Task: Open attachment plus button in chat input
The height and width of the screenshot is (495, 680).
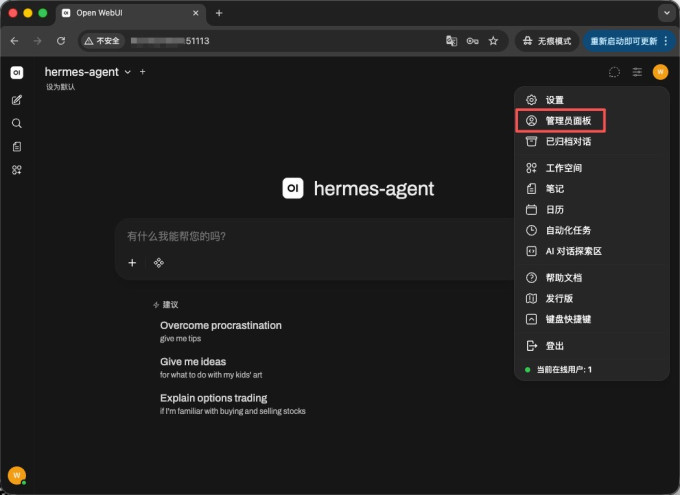Action: (132, 262)
